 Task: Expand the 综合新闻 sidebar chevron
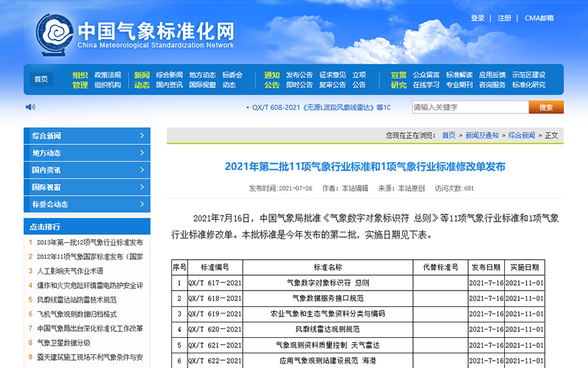click(x=142, y=135)
